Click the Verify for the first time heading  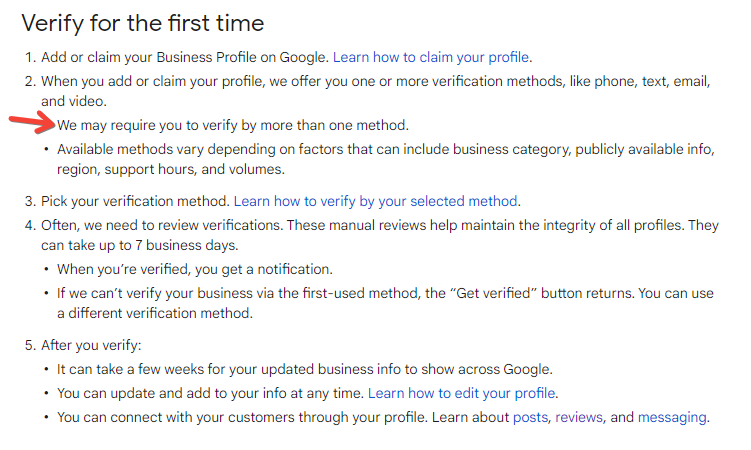click(143, 23)
